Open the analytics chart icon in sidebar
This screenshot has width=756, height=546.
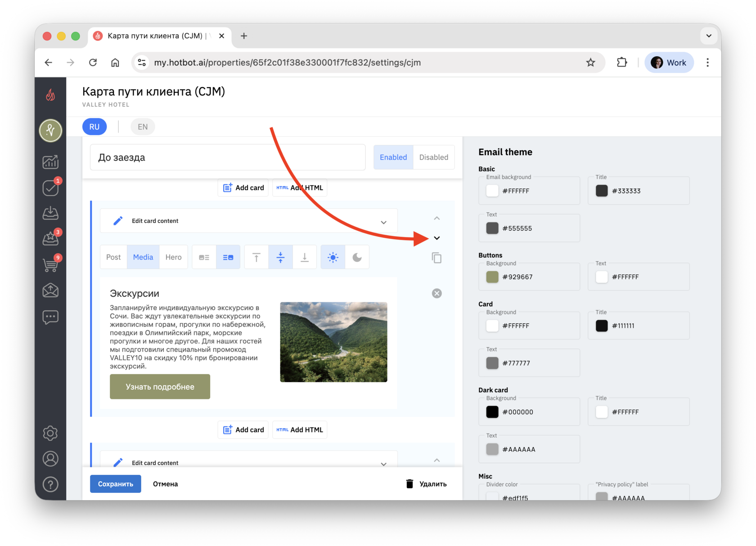click(x=50, y=161)
